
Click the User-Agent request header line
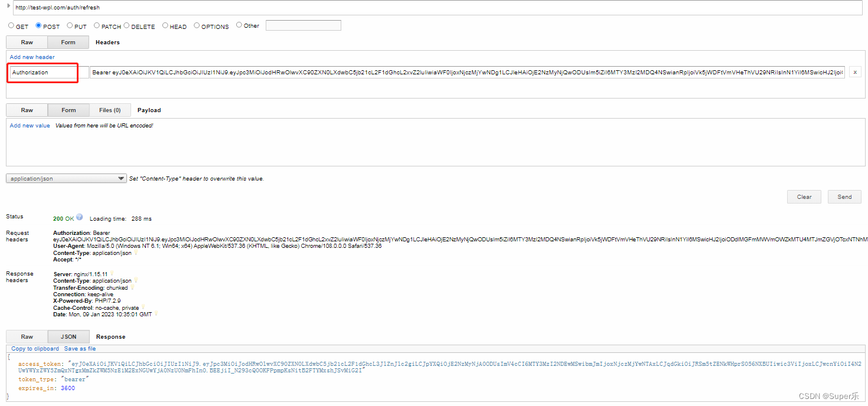(x=217, y=246)
